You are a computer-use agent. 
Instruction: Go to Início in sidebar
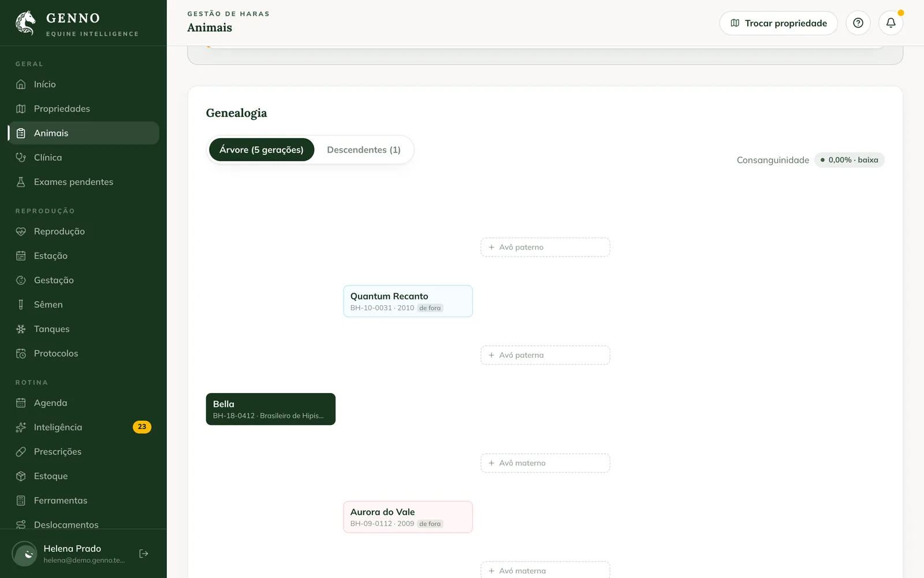click(x=83, y=84)
